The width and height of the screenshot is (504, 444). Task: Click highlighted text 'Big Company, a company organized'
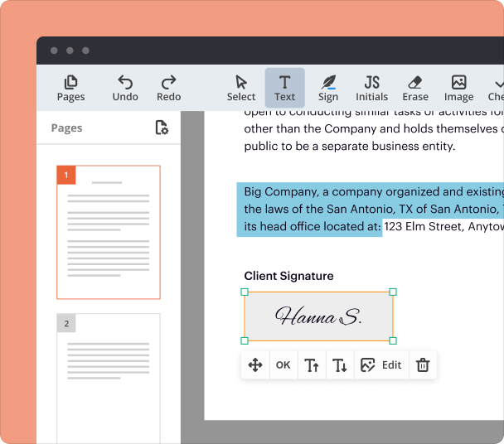tap(342, 192)
